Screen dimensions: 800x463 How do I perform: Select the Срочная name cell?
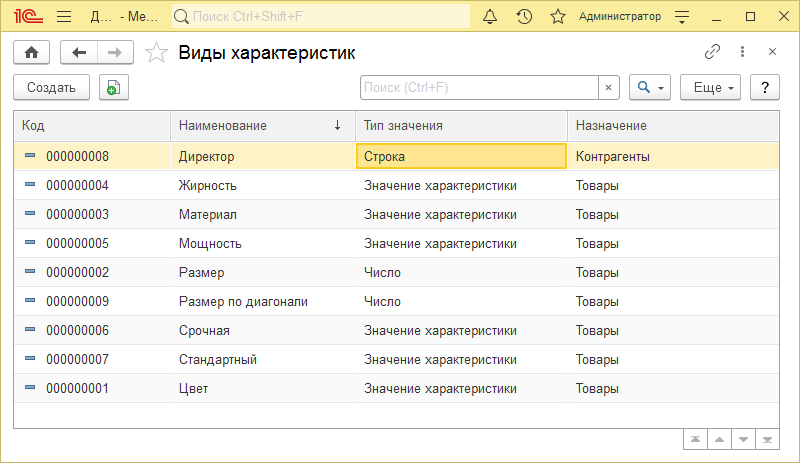263,331
